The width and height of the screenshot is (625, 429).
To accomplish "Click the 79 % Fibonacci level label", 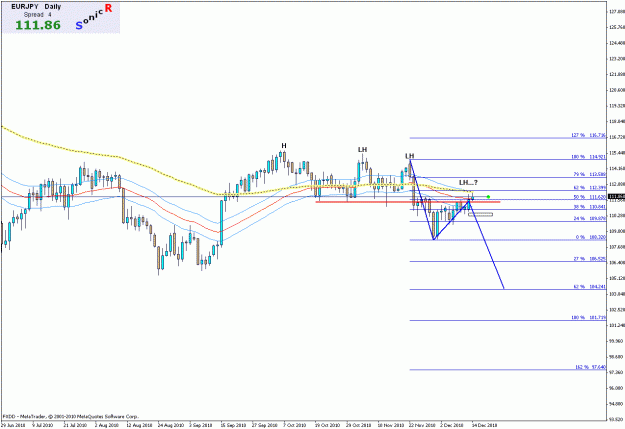I will click(589, 175).
